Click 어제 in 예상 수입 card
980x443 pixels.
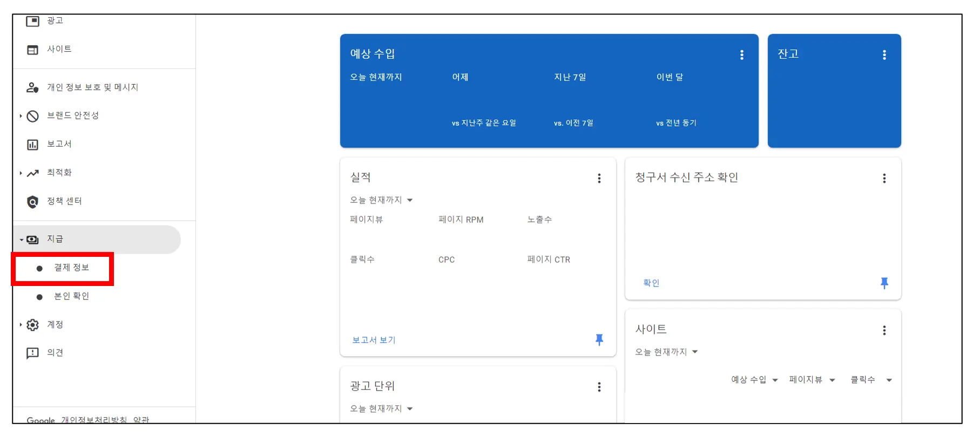pyautogui.click(x=460, y=77)
